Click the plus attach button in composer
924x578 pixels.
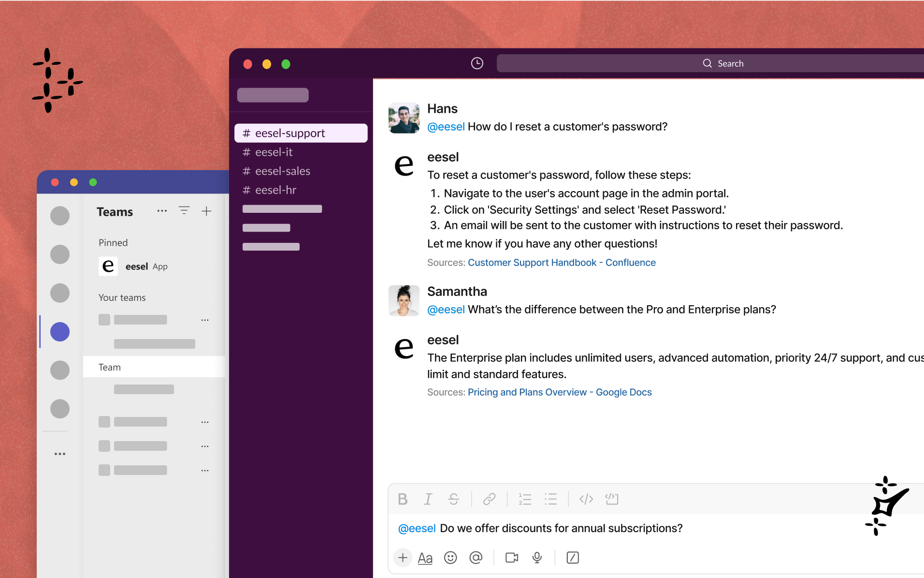[403, 558]
